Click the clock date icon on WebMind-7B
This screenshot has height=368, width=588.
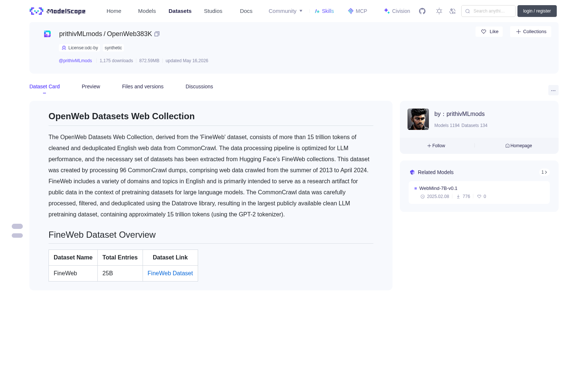(x=423, y=197)
